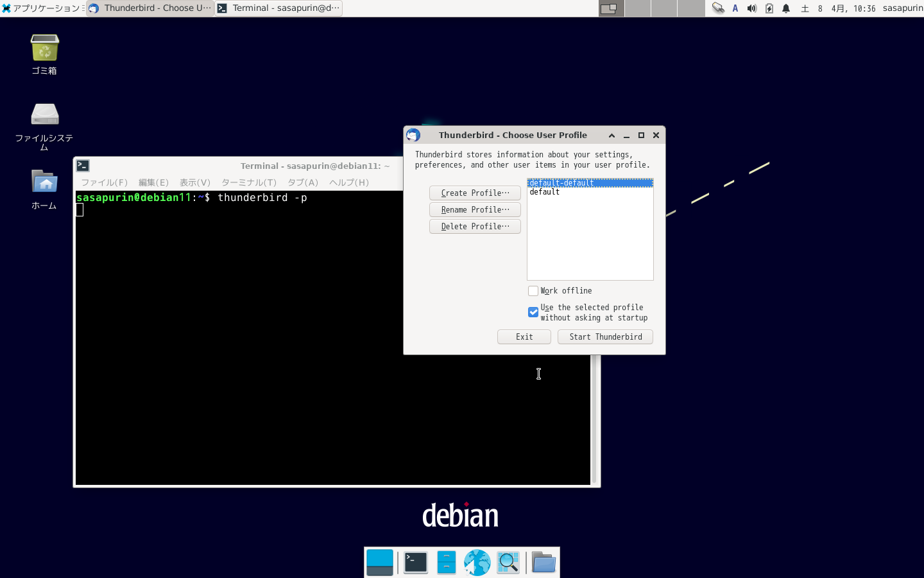Uncheck Use the selected profile at startup
Screen dimensions: 924x578
tap(533, 312)
